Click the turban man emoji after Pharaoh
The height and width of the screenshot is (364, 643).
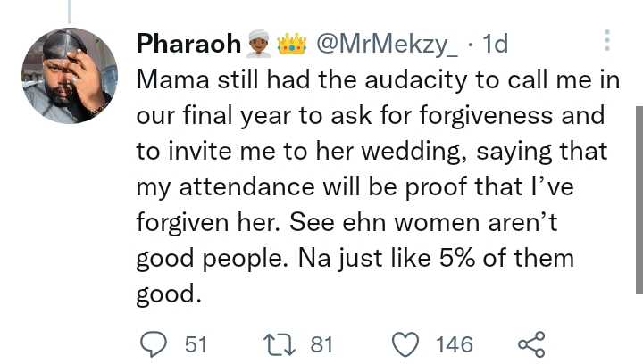pyautogui.click(x=260, y=43)
